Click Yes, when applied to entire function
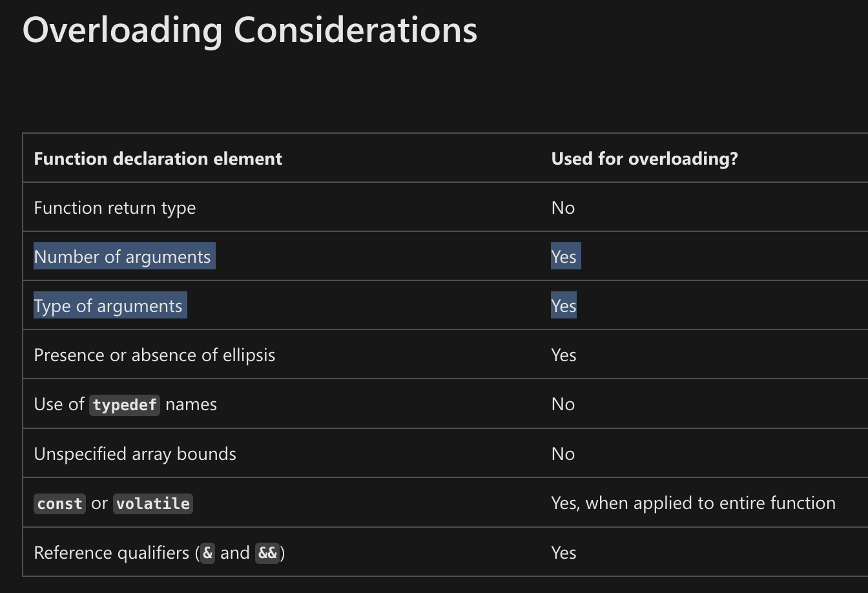Screen dimensions: 868x593 693,503
